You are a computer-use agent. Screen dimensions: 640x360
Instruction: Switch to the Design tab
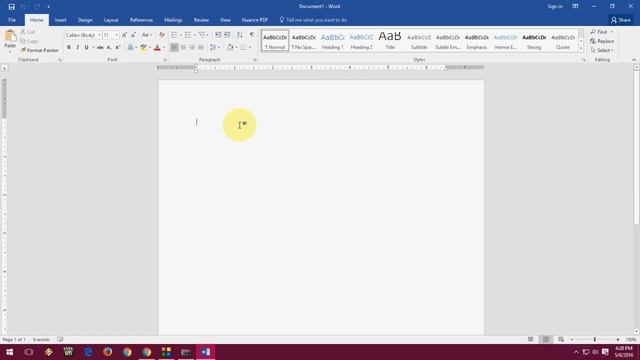pyautogui.click(x=85, y=20)
